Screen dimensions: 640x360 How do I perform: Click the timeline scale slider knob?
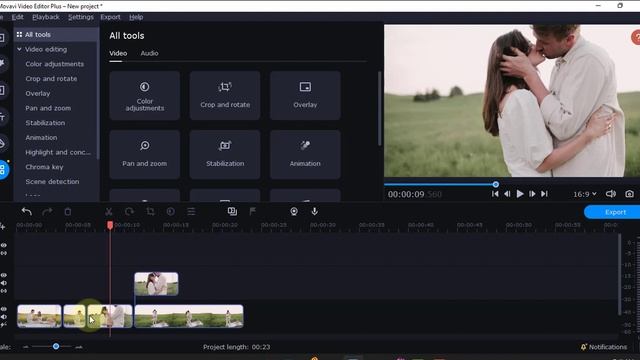(x=56, y=347)
